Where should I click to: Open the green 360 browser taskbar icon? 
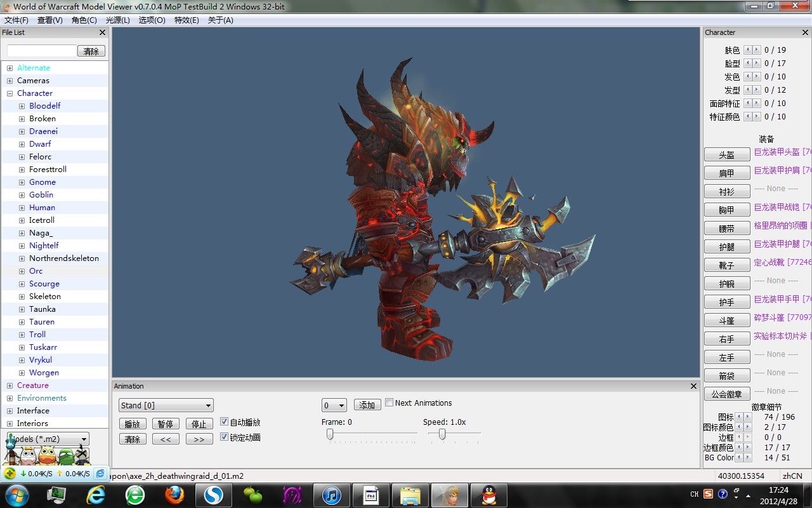(135, 495)
